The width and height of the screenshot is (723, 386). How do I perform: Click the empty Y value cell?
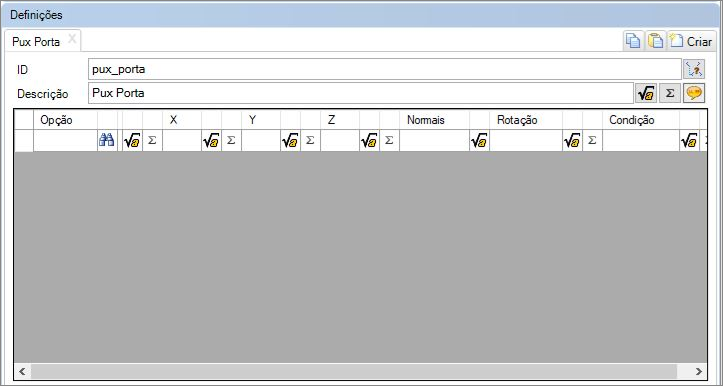[x=261, y=141]
